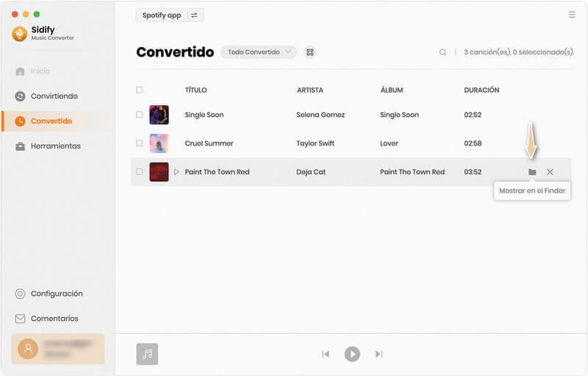Open the Herramientas tools section
The image size is (588, 376).
[x=48, y=146]
